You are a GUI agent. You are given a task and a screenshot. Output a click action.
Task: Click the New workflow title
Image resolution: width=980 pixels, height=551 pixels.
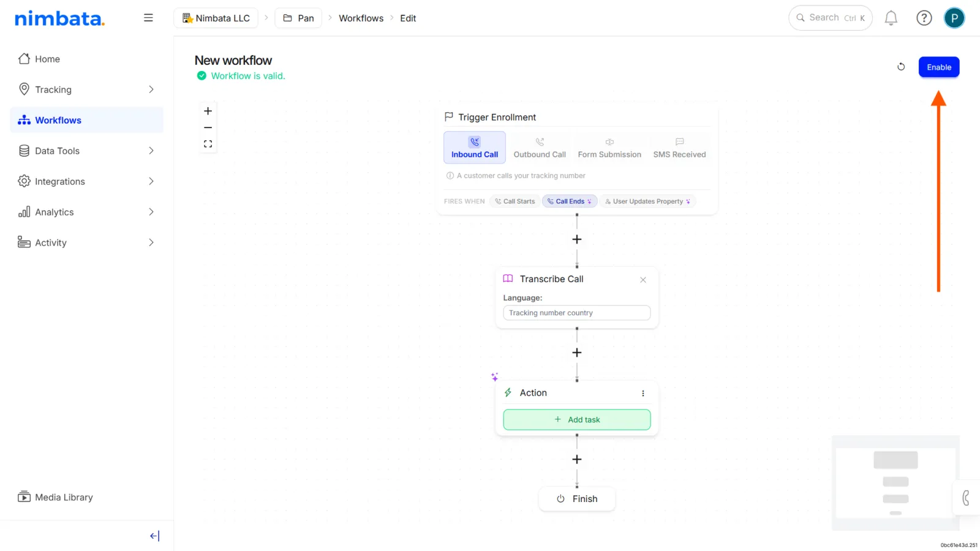[x=233, y=60]
